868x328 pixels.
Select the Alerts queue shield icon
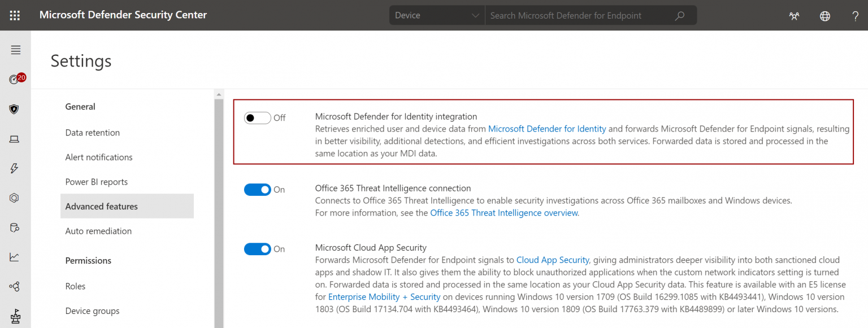click(15, 109)
